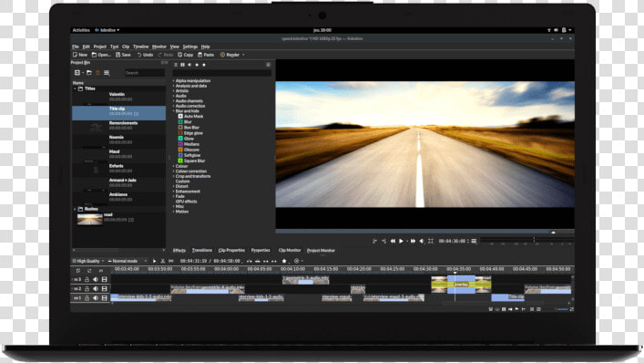Viewport: 644px width, 363px height.
Task: Click the monitor ruler position marker
Action: (553, 233)
